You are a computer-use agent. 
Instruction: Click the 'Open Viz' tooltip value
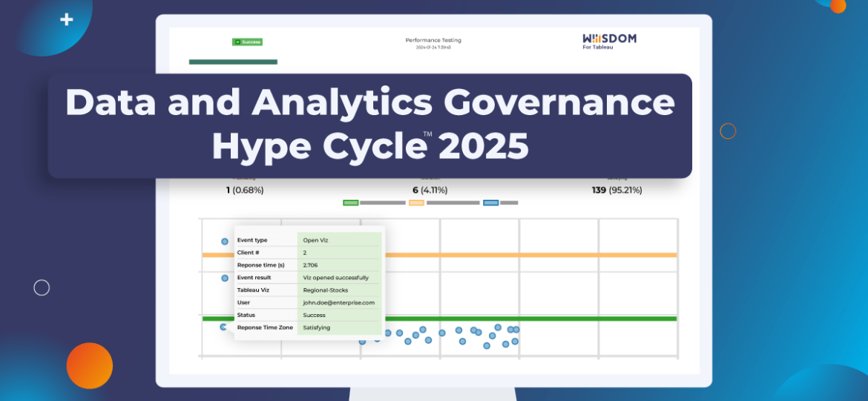click(x=315, y=241)
